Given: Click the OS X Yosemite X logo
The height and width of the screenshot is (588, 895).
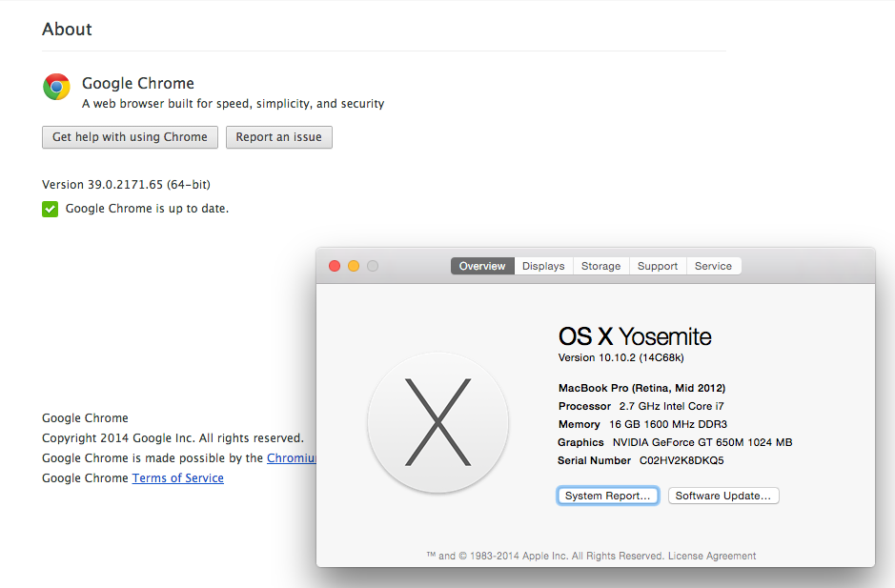Looking at the screenshot, I should tap(437, 422).
